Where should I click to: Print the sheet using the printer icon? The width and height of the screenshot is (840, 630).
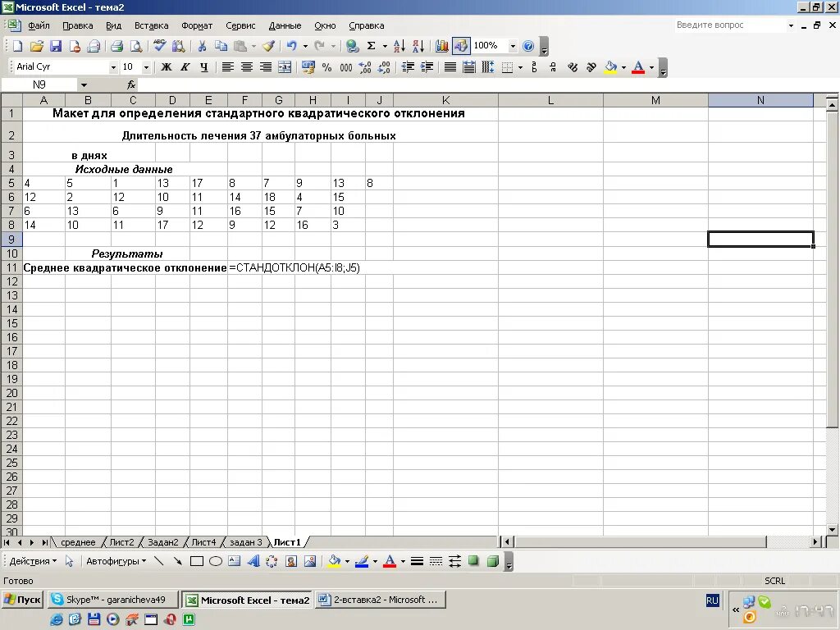(x=117, y=46)
